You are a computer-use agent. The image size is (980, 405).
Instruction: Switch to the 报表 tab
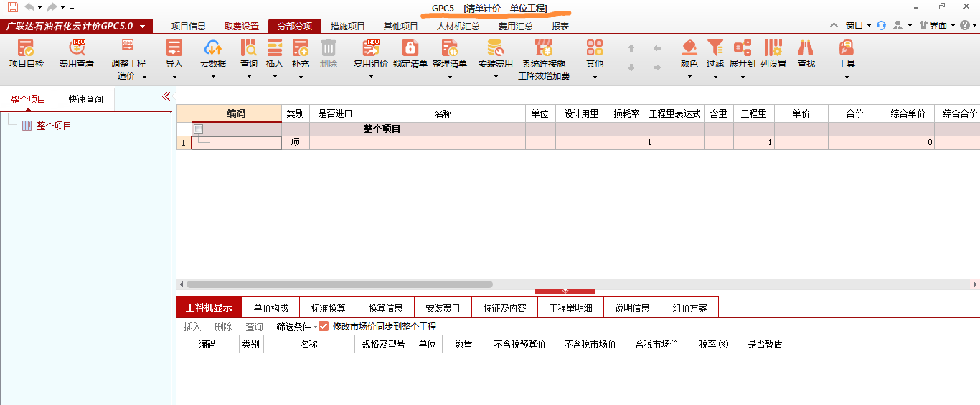pyautogui.click(x=560, y=26)
